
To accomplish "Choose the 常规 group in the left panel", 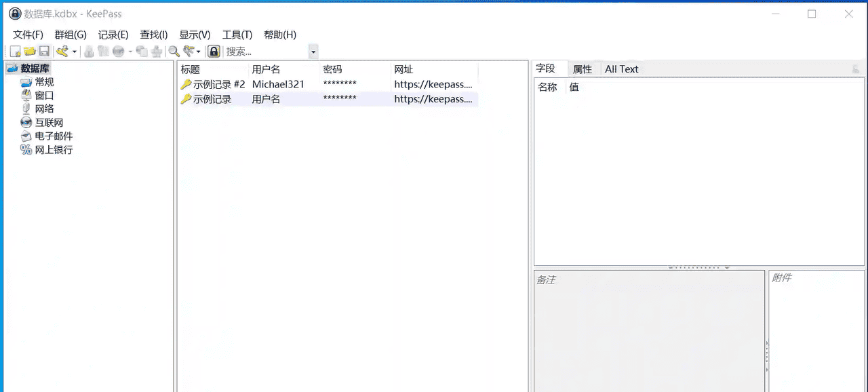I will click(44, 81).
